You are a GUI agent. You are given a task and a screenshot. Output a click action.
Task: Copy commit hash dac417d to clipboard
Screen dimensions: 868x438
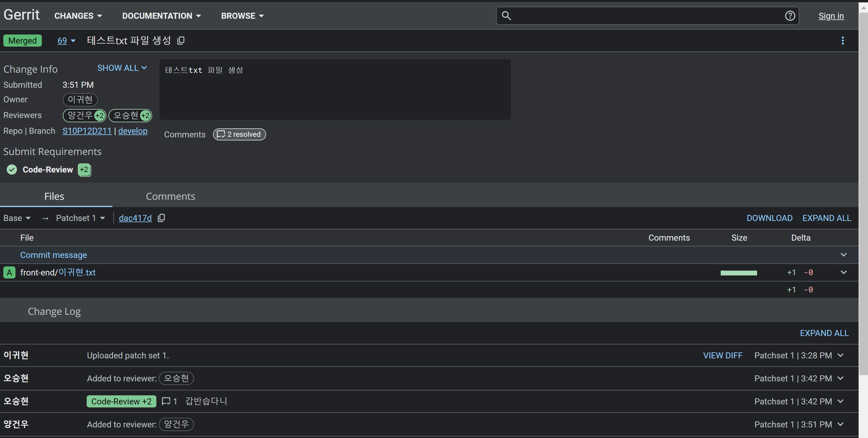(x=162, y=218)
